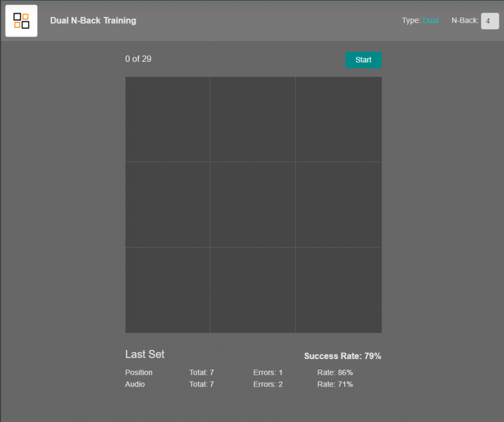This screenshot has height=422, width=504.
Task: Click the Dual N-Back Training title
Action: (x=93, y=20)
